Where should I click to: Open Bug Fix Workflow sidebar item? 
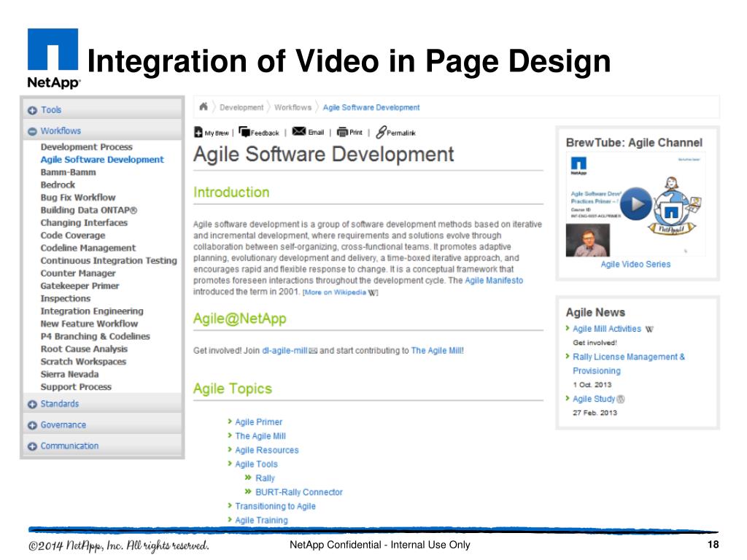tap(77, 197)
